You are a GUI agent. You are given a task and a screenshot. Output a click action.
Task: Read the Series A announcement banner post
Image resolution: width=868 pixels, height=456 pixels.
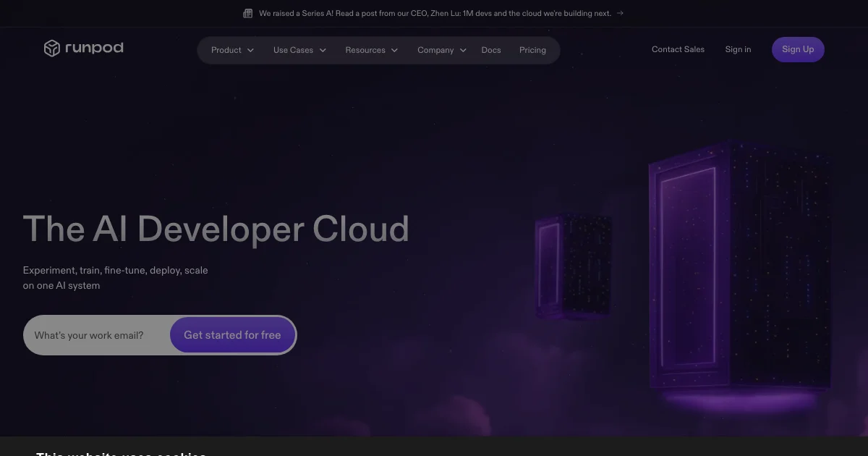(435, 13)
